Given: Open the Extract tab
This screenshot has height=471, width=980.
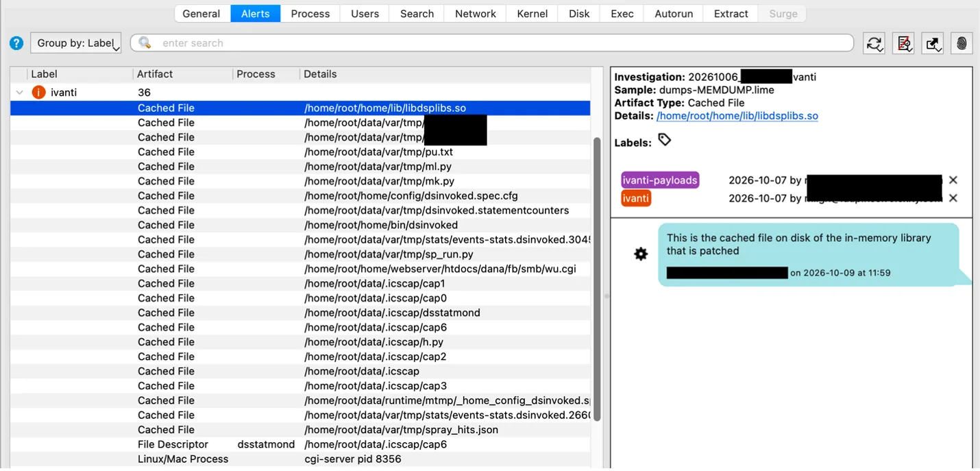Looking at the screenshot, I should pyautogui.click(x=731, y=14).
